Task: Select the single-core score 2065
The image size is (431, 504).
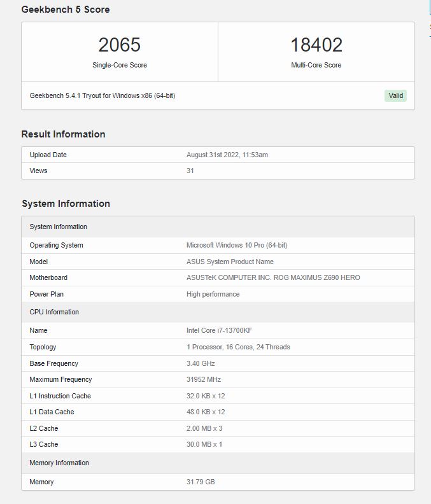Action: point(119,45)
